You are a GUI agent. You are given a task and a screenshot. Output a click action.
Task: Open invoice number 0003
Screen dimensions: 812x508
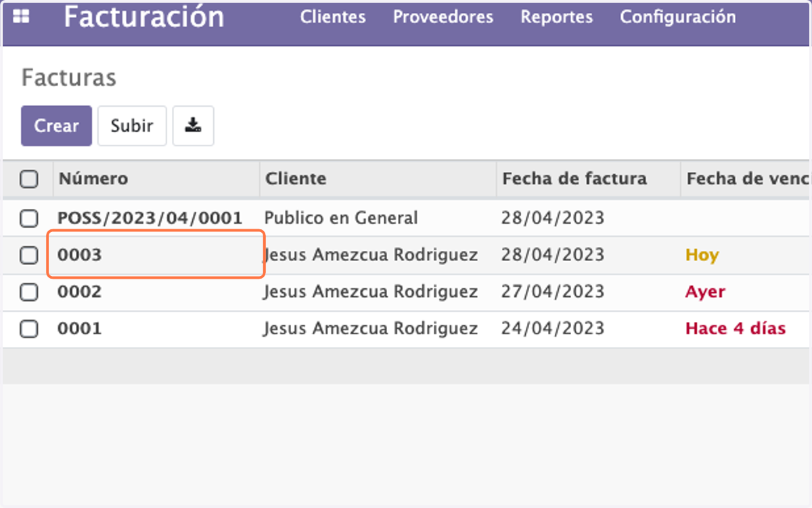pyautogui.click(x=79, y=255)
